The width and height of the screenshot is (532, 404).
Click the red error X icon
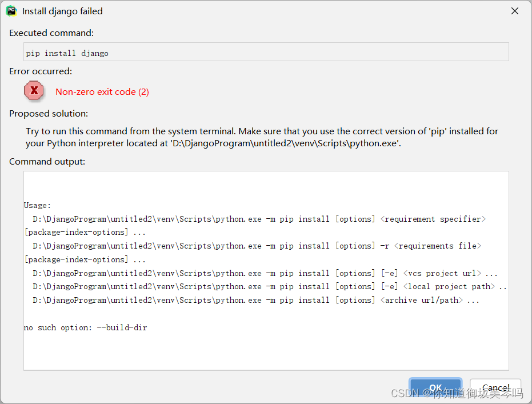click(34, 90)
